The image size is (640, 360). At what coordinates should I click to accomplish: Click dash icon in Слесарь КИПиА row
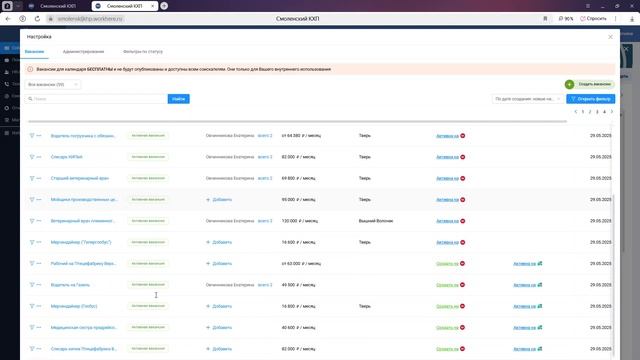click(x=39, y=157)
